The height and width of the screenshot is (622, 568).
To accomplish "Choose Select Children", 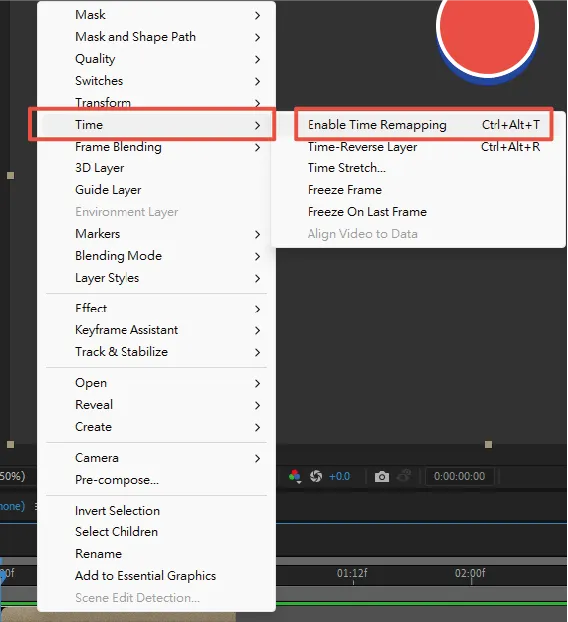I will click(156, 532).
